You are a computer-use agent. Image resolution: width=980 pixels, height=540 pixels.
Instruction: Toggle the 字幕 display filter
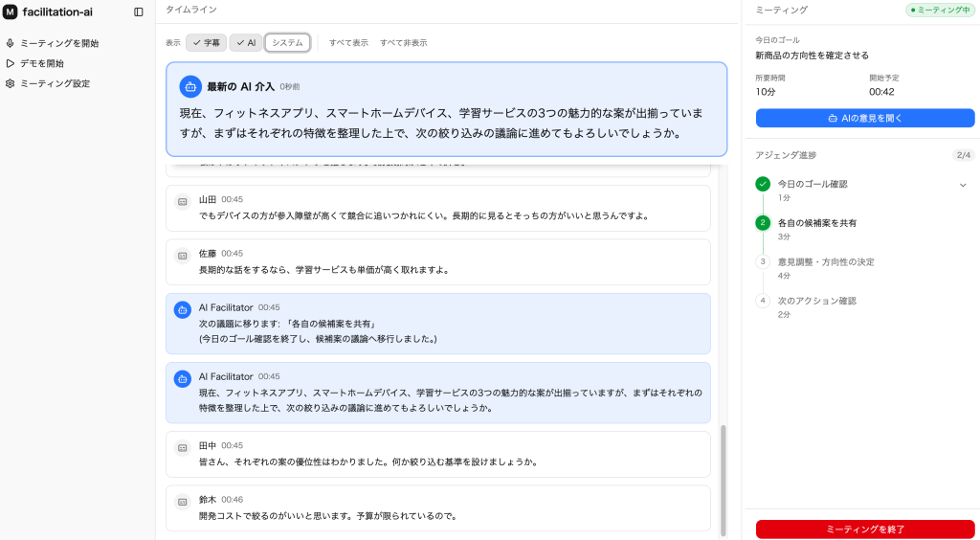(207, 42)
